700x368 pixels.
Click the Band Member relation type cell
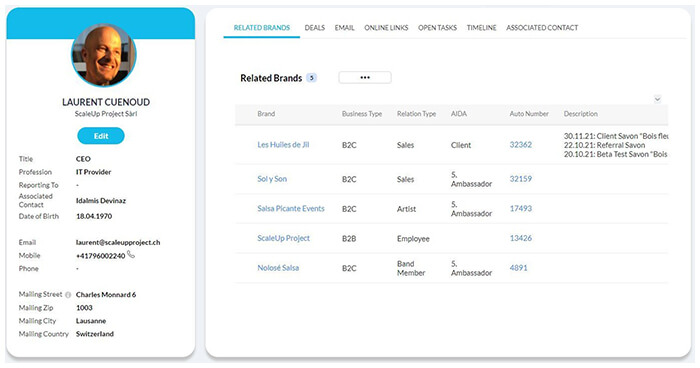click(x=411, y=268)
